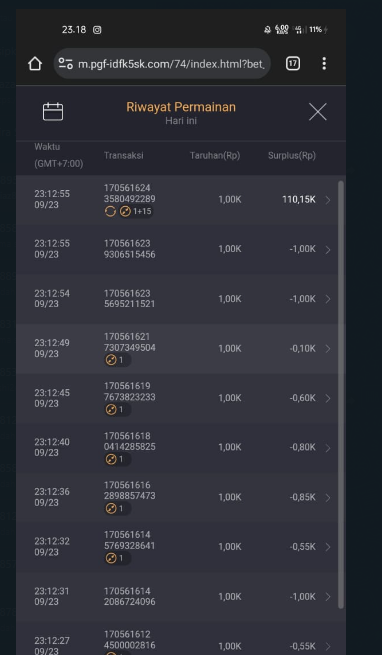This screenshot has width=382, height=655.
Task: Tap the browser home icon
Action: click(35, 64)
